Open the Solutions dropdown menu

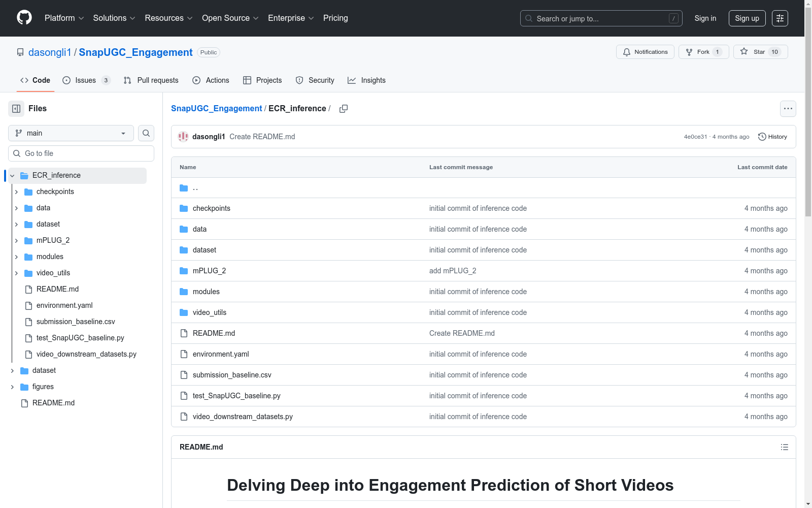pos(114,18)
